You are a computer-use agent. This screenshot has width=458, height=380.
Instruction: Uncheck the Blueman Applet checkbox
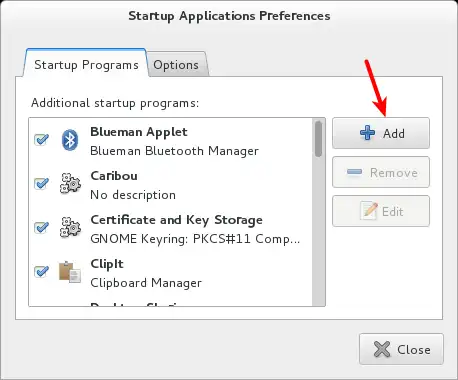pyautogui.click(x=41, y=139)
